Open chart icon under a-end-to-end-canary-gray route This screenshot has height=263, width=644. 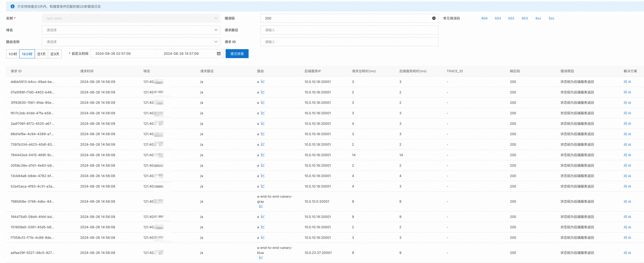coord(261,206)
